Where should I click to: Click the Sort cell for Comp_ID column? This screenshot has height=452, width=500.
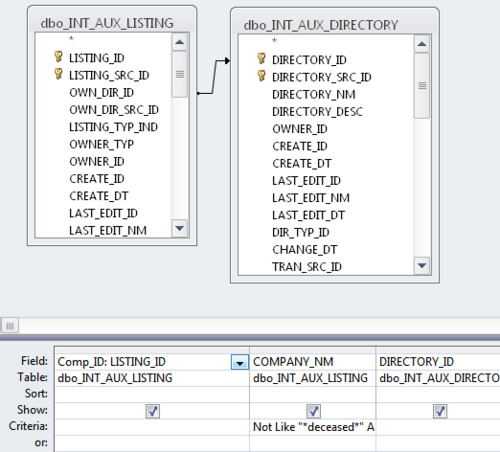coord(152,394)
